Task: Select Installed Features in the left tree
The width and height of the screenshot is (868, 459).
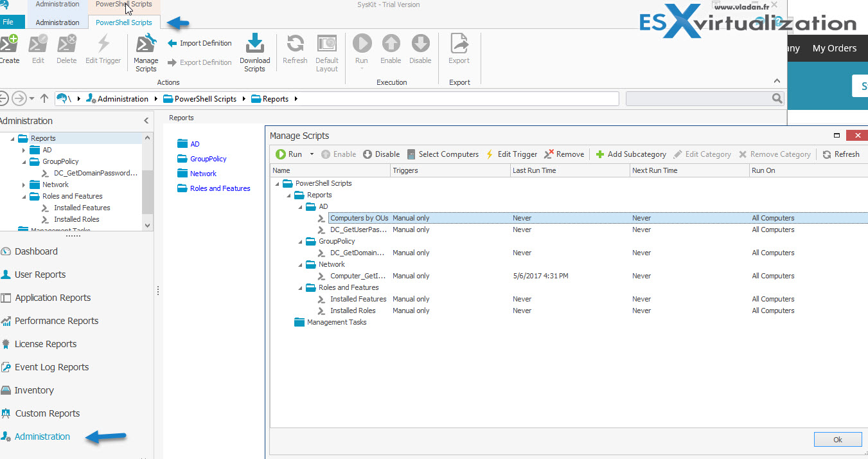Action: click(82, 208)
